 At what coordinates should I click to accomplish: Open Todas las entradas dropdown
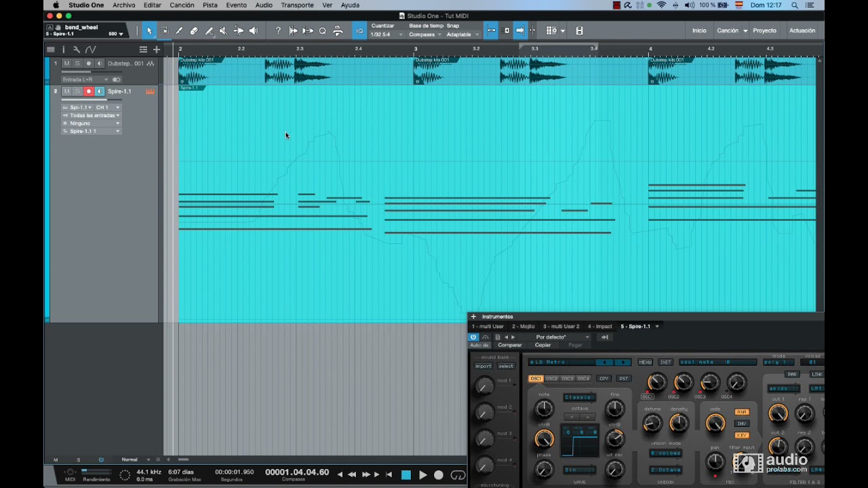(92, 115)
